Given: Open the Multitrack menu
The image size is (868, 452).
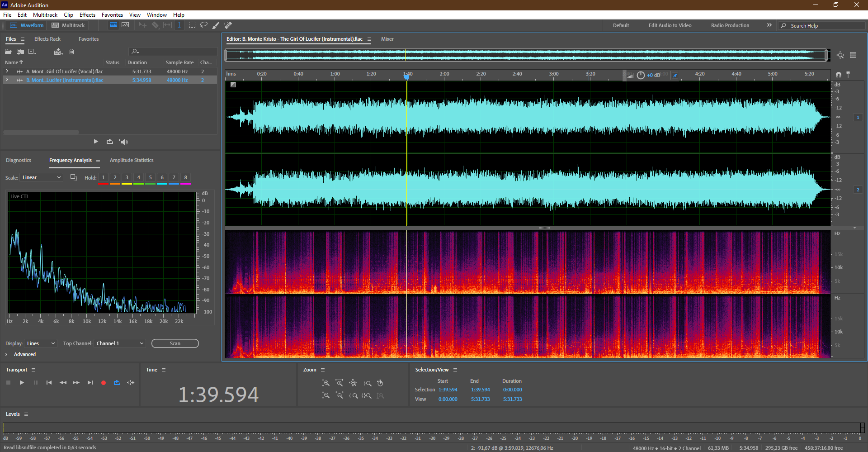Looking at the screenshot, I should (x=45, y=15).
